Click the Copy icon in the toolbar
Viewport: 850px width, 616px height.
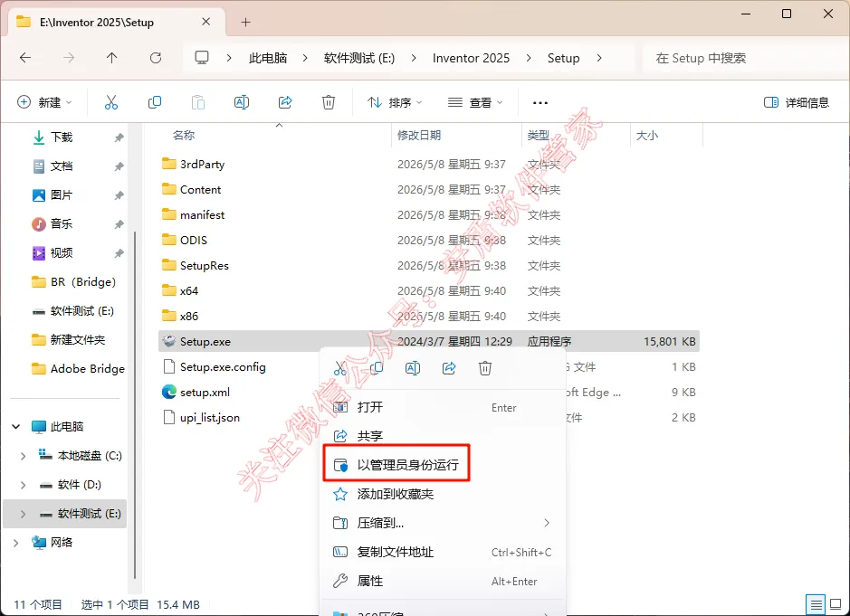(x=155, y=102)
